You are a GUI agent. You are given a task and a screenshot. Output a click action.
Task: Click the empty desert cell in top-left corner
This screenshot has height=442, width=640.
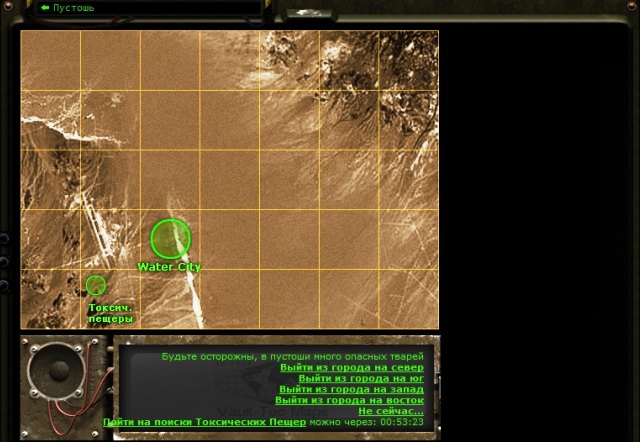[x=51, y=60]
